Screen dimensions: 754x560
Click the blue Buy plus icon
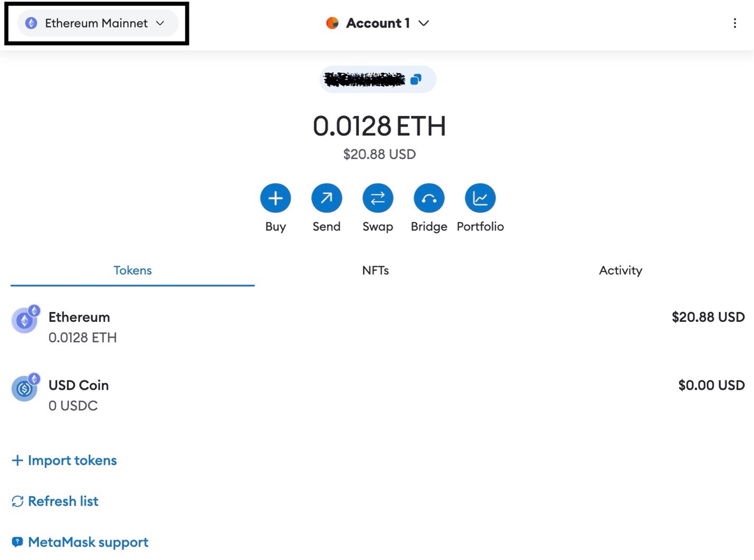[x=275, y=199]
